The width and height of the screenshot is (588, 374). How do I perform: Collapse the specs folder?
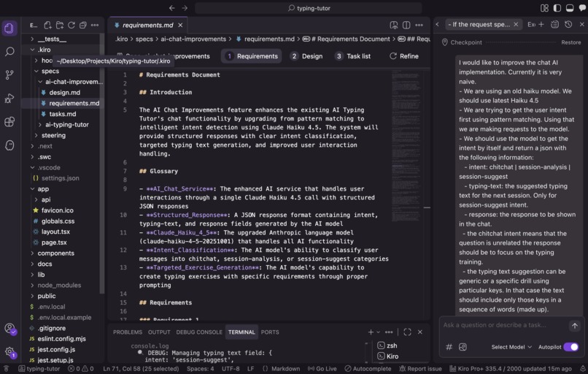36,71
